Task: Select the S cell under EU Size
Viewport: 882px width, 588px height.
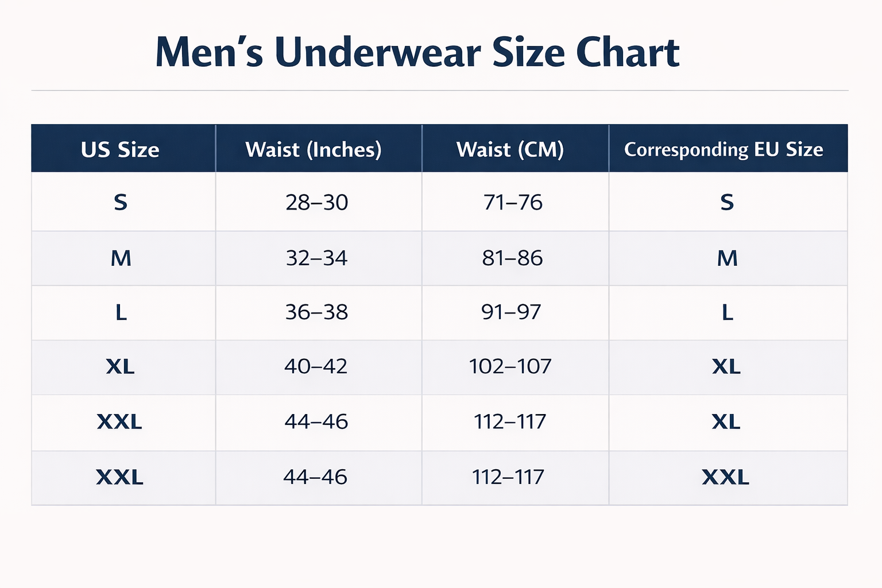Action: 727,202
